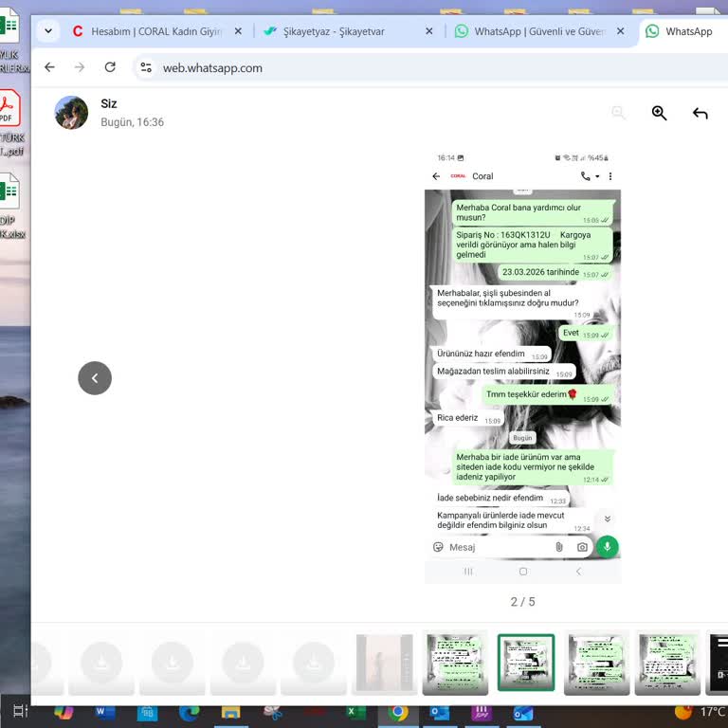Open the .xlsx Excel file on the desktop
Screen dimensions: 728x728
10,205
